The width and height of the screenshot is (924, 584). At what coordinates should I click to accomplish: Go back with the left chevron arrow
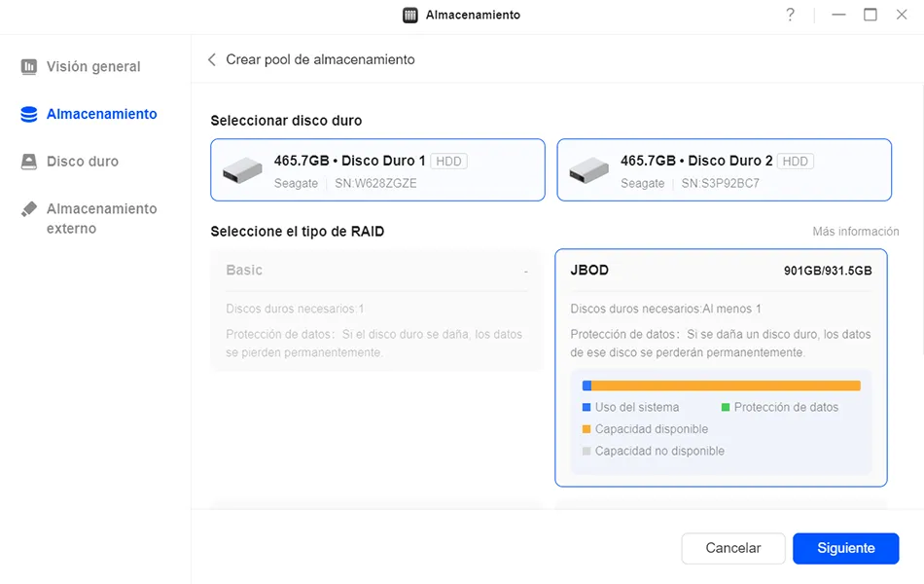coord(212,59)
